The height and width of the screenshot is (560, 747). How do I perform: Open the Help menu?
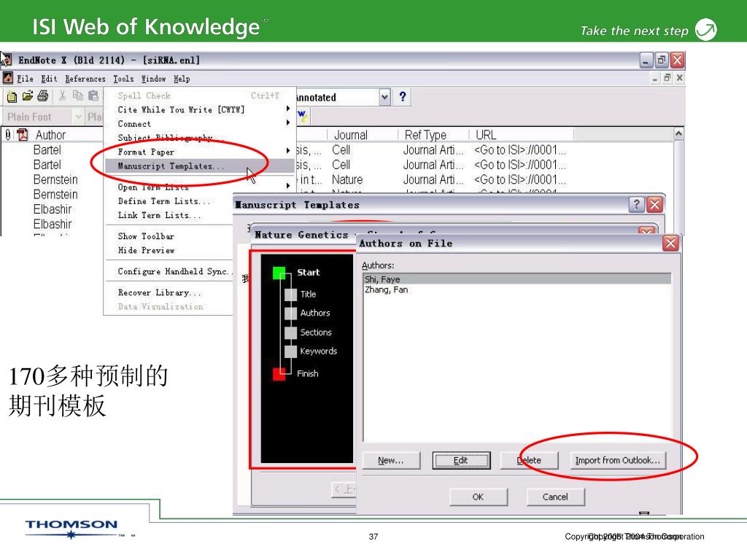pyautogui.click(x=182, y=79)
